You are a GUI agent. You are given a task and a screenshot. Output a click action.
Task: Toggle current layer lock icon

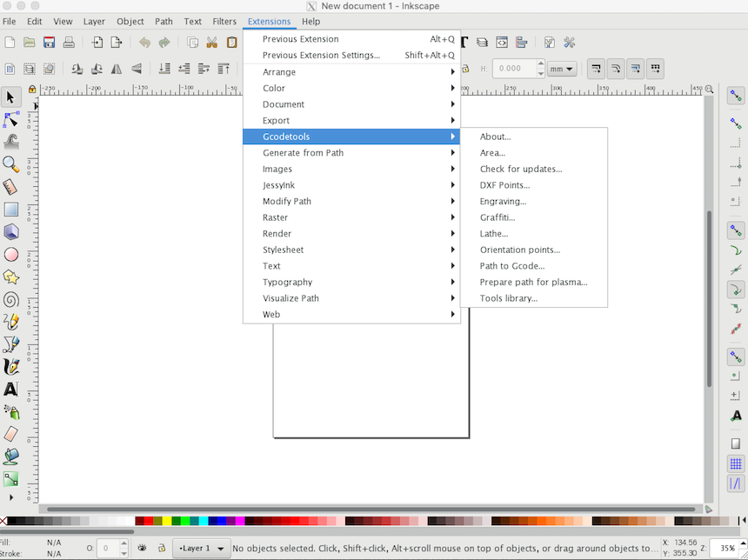pos(162,548)
